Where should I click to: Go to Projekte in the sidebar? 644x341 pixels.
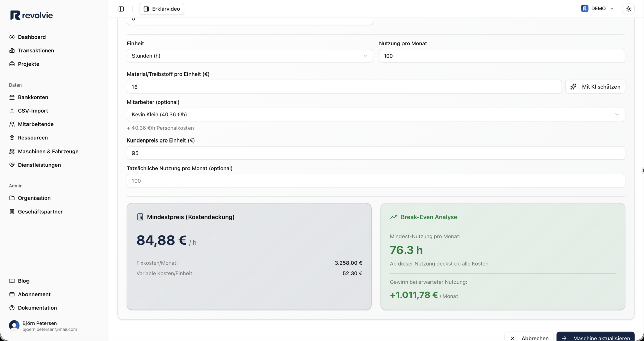(29, 64)
